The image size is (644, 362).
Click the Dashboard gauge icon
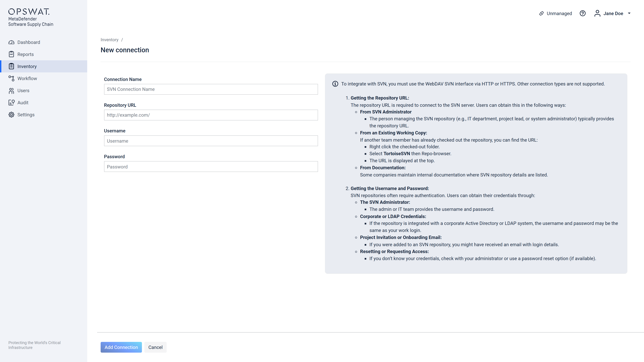pos(11,42)
